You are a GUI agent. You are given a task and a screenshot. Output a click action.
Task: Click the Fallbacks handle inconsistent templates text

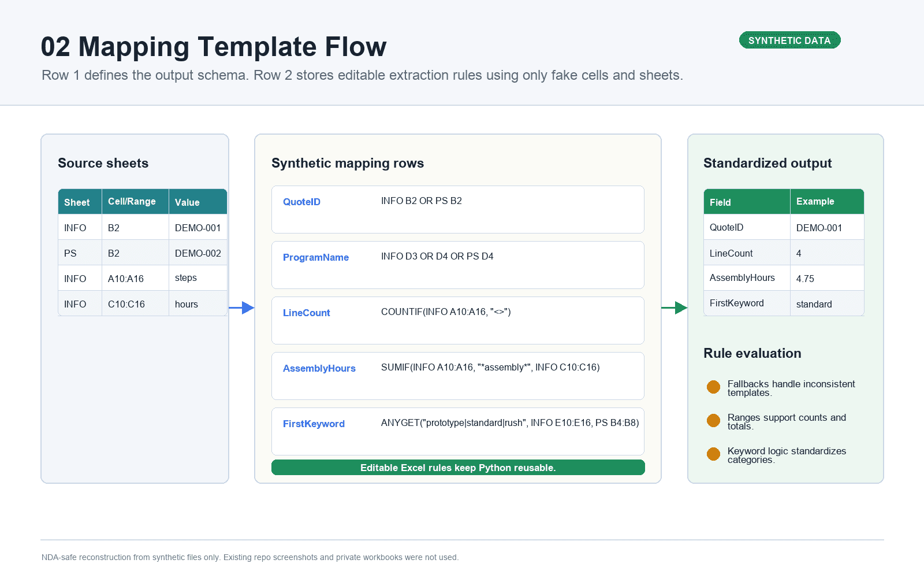pyautogui.click(x=791, y=388)
